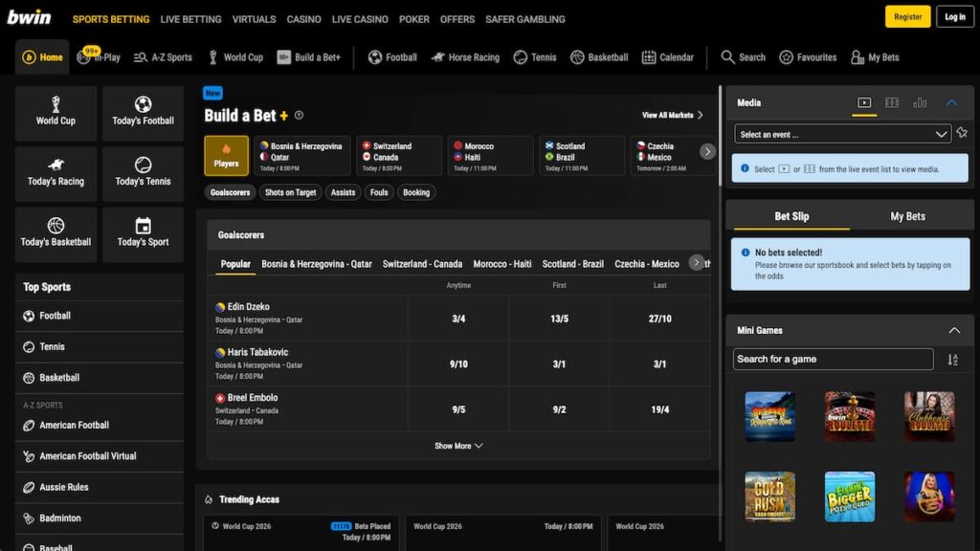
Task: Select the Goalscorers filter chip
Action: [230, 192]
